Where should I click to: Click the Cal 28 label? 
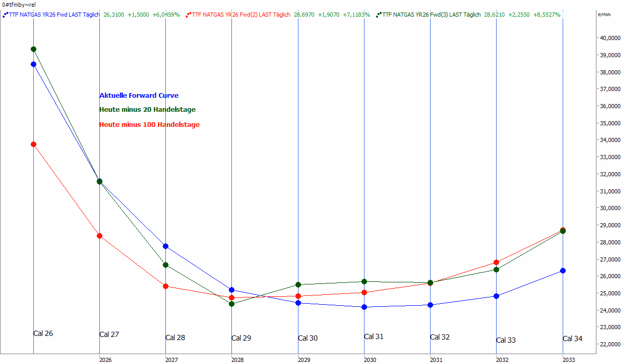point(175,337)
